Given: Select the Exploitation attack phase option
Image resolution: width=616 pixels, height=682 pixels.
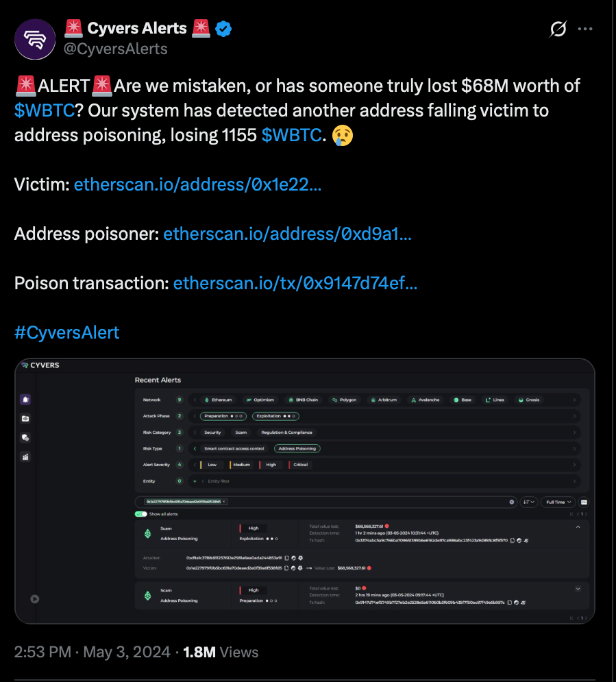Looking at the screenshot, I should [x=275, y=416].
